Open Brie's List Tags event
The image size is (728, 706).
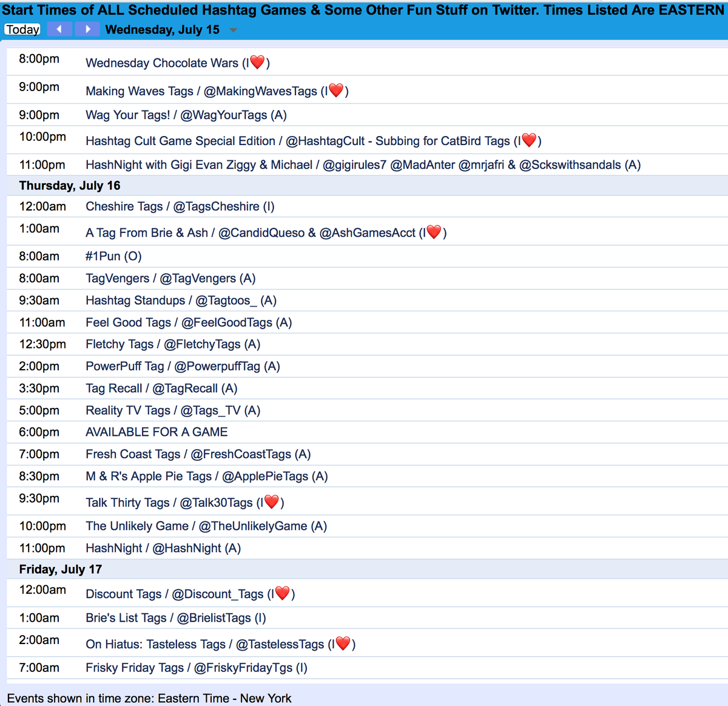coord(176,618)
